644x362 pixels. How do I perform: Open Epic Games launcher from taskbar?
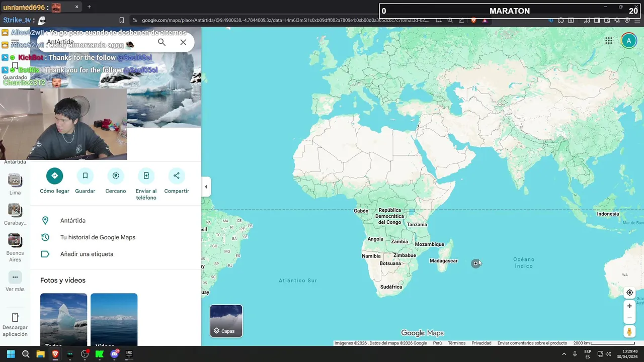pyautogui.click(x=129, y=354)
